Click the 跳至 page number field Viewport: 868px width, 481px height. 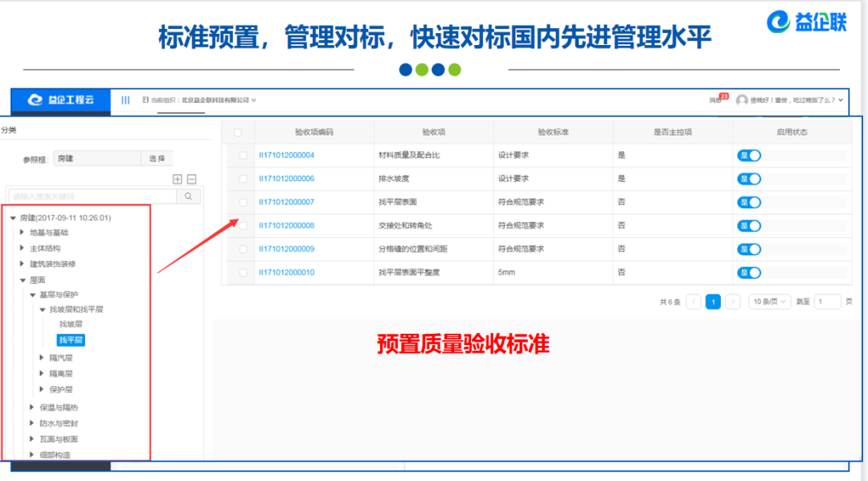[827, 302]
